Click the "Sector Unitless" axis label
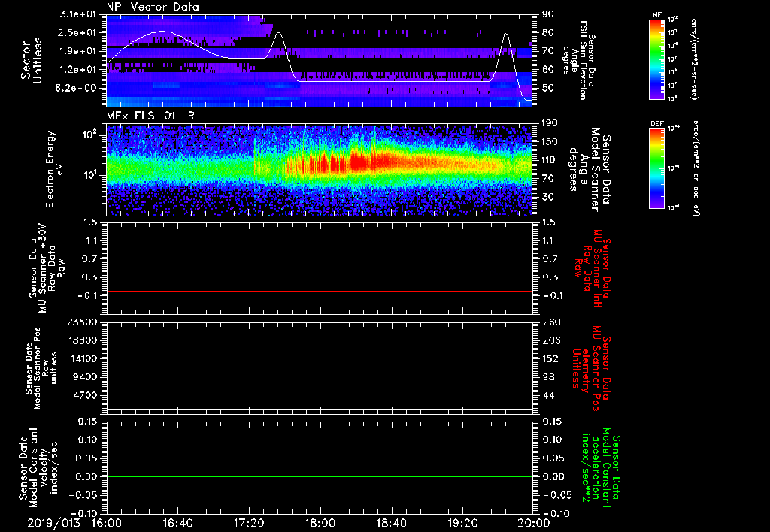 click(32, 60)
